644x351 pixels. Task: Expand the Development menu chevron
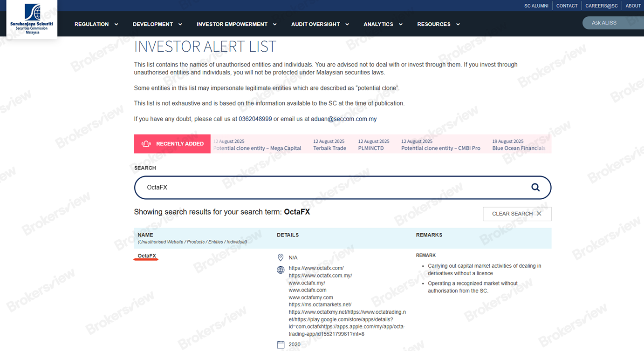point(180,24)
